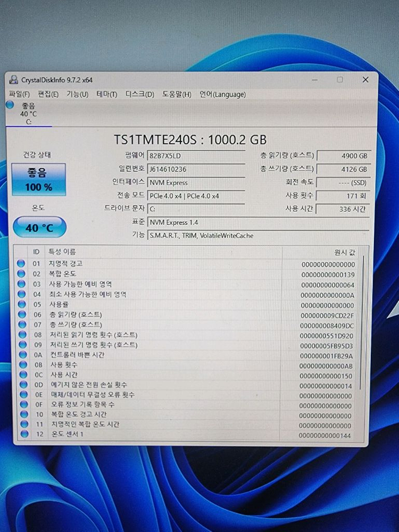Image resolution: width=399 pixels, height=532 pixels.
Task: Click raw value 00000000000144 for 온도 센서 1
Action: click(325, 436)
